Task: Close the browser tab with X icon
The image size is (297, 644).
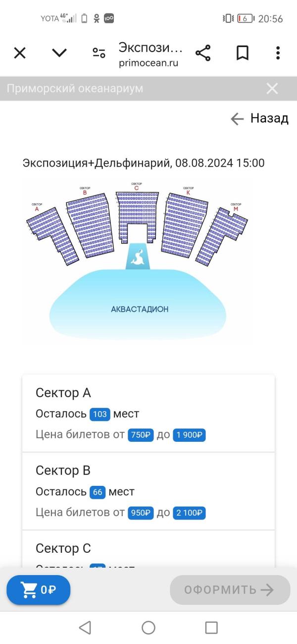Action: 20,53
